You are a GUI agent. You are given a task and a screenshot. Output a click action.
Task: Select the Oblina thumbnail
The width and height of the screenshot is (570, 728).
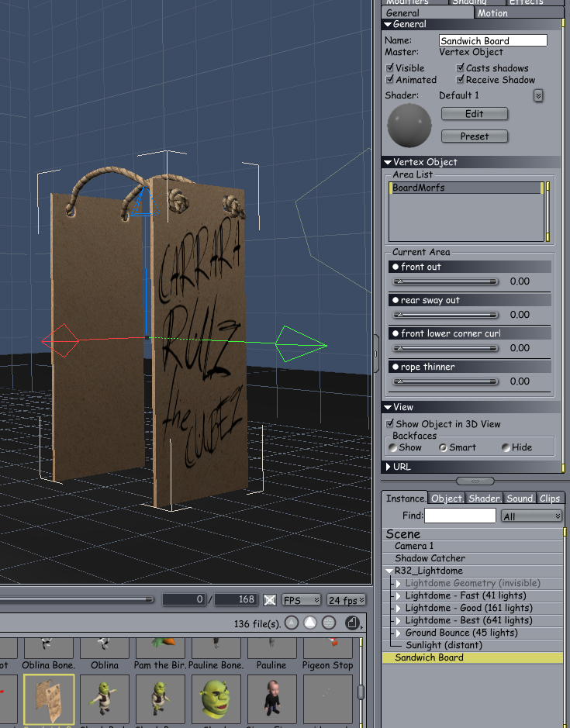[x=105, y=647]
